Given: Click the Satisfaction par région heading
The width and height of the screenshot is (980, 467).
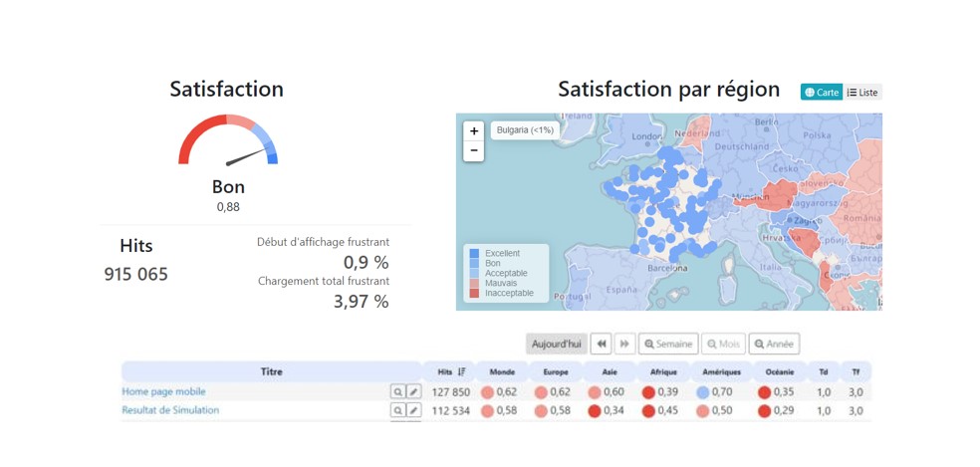Looking at the screenshot, I should (668, 90).
